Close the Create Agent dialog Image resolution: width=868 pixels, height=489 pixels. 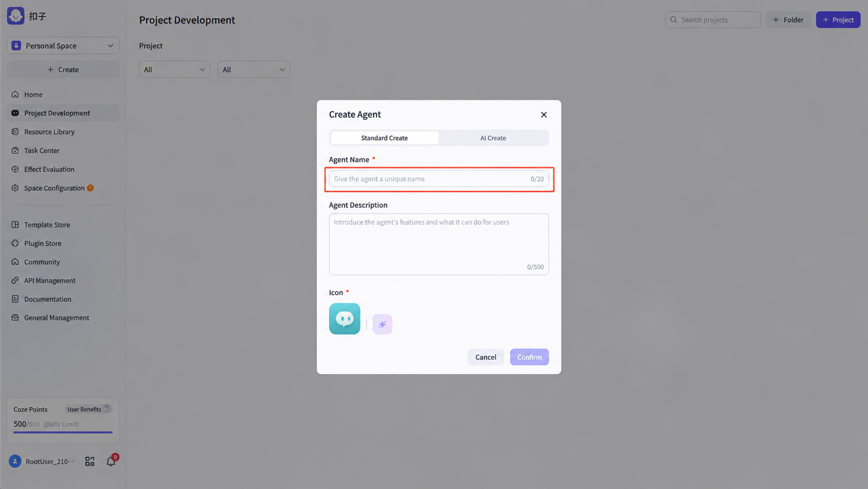coord(544,115)
